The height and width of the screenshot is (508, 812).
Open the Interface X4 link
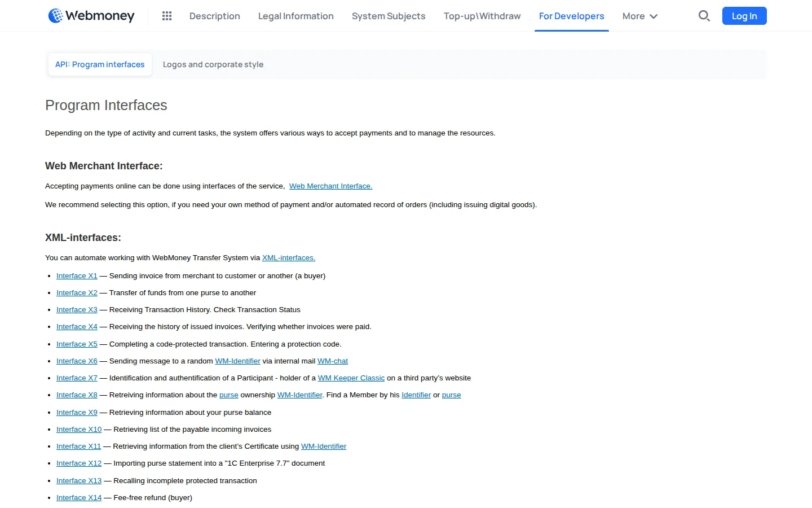(x=77, y=327)
